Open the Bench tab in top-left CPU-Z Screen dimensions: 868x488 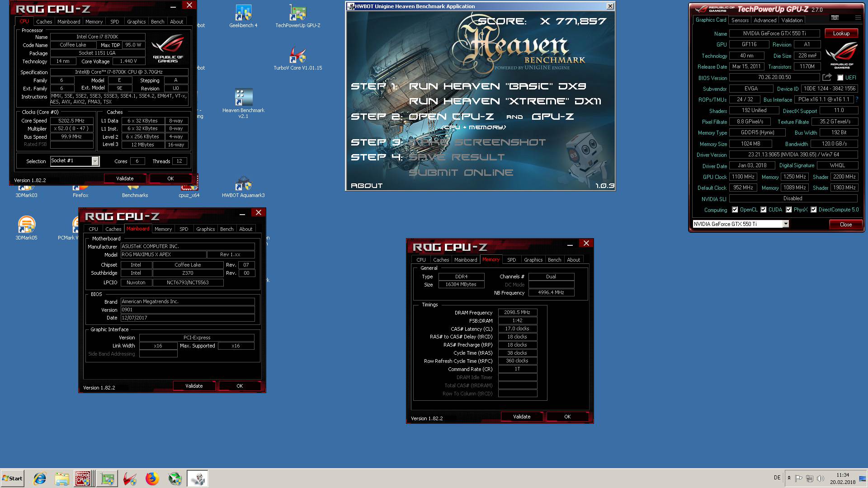click(157, 21)
